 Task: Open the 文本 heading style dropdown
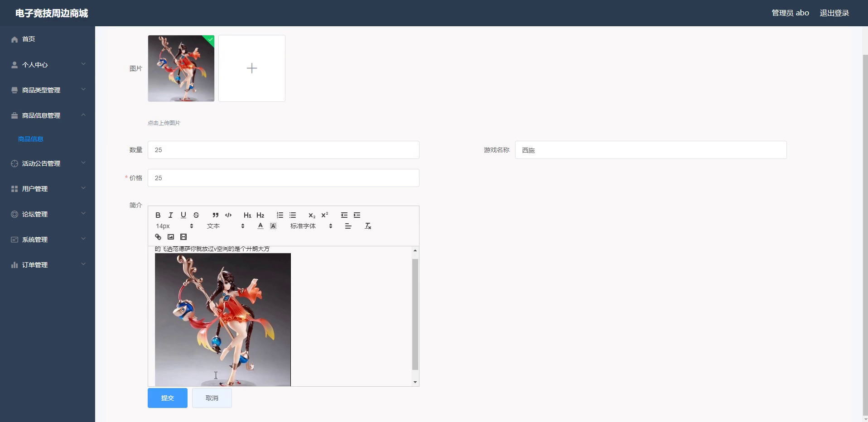coord(226,226)
